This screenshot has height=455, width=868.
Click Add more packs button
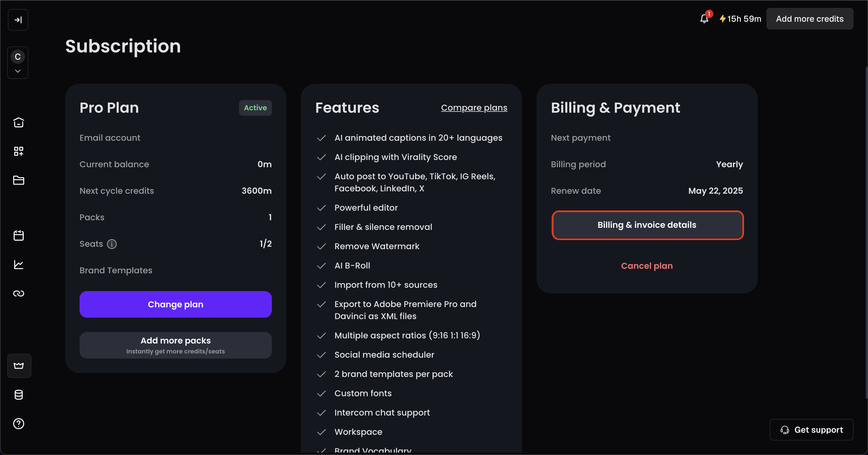(x=175, y=345)
